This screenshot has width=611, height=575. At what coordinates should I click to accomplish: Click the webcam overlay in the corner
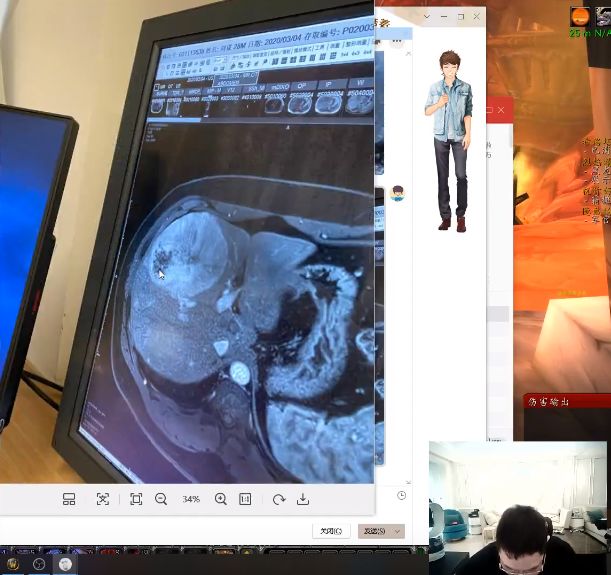point(518,508)
